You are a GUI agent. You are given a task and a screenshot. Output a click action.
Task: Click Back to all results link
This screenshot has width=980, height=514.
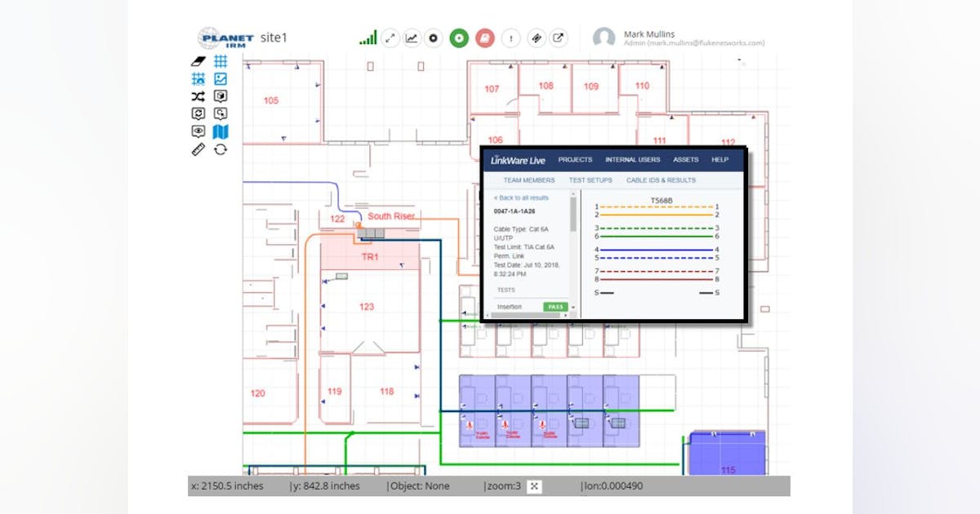pyautogui.click(x=520, y=197)
